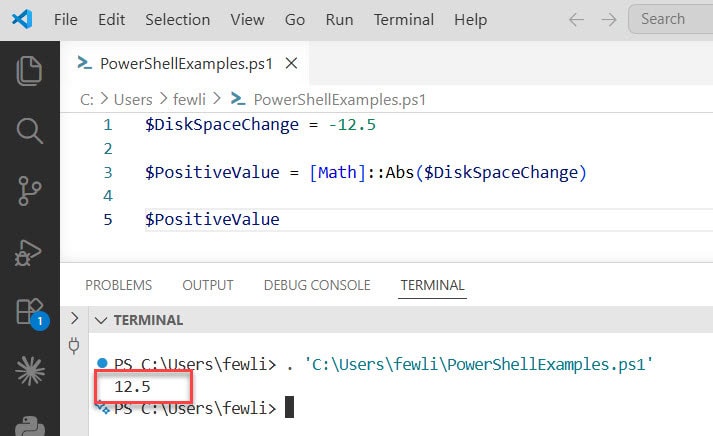Image resolution: width=713 pixels, height=436 pixels.
Task: Open the Search view in activity bar
Action: click(x=30, y=131)
